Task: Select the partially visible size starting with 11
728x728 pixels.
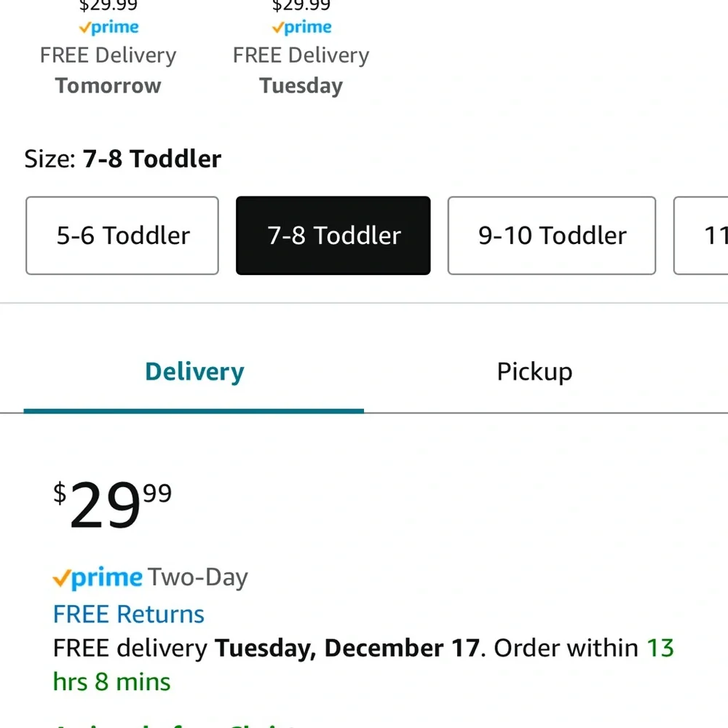Action: (x=701, y=235)
